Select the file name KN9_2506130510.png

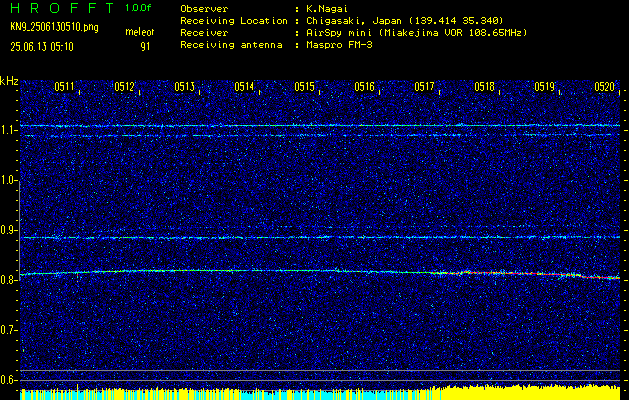tap(54, 27)
